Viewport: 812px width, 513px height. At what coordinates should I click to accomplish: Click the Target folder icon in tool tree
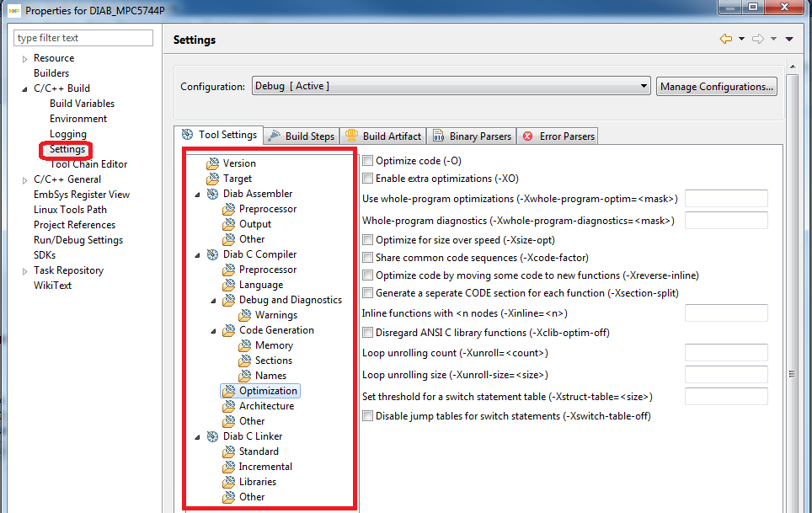point(213,179)
